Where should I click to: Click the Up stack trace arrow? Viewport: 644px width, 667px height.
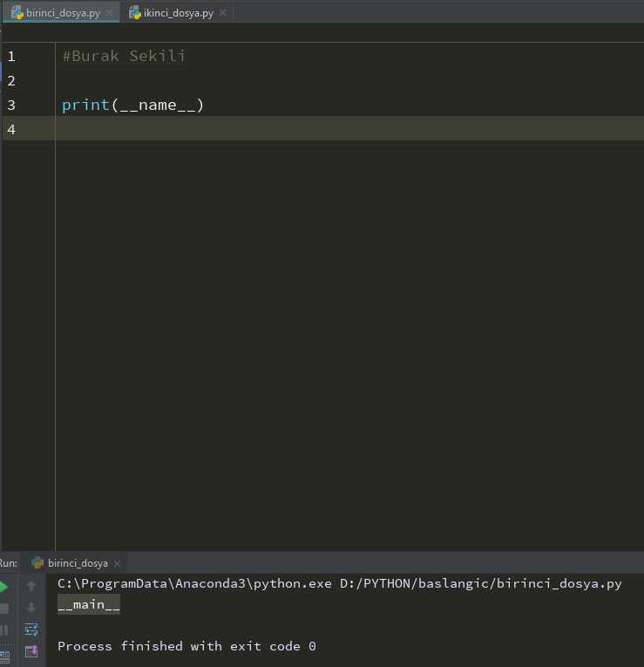coord(31,586)
